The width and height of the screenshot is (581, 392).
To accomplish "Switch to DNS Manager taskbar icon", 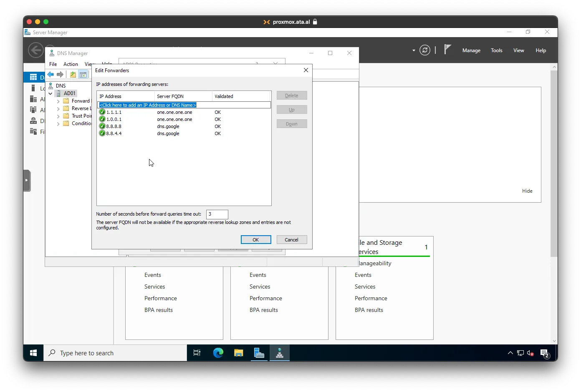I will pos(280,353).
